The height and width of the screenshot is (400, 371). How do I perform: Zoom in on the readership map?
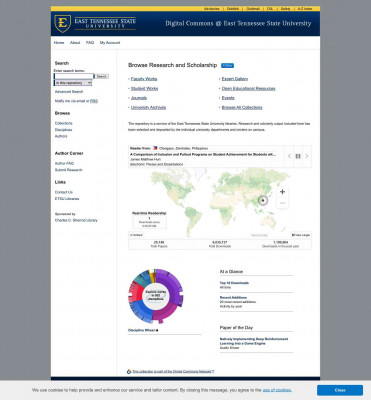[x=282, y=192]
